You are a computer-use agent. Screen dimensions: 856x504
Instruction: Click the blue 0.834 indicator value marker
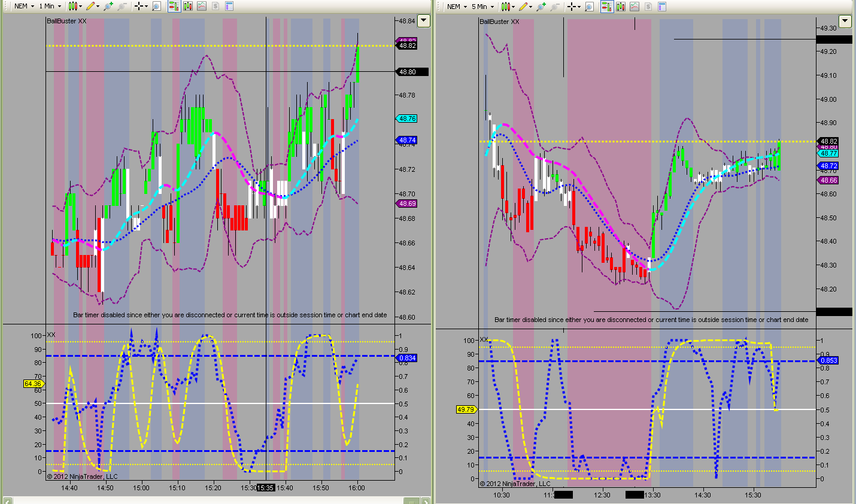(x=407, y=358)
